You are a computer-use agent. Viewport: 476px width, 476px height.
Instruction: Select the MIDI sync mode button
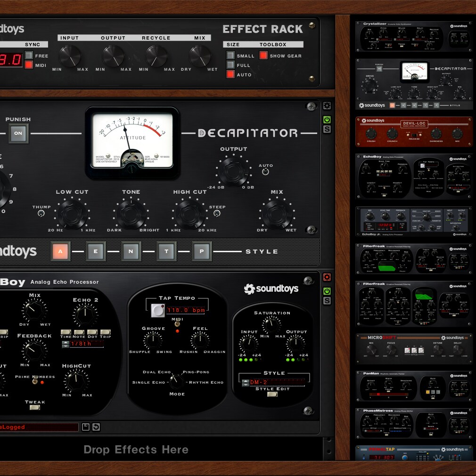click(x=29, y=65)
